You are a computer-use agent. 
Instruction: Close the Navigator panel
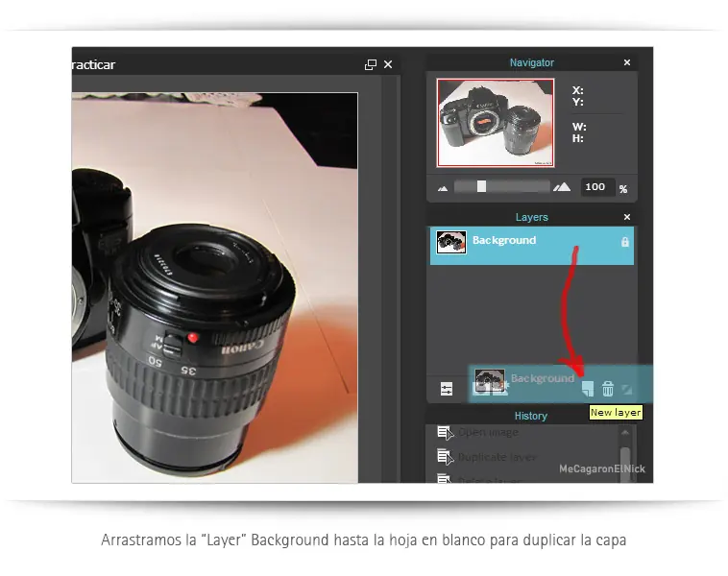point(627,62)
